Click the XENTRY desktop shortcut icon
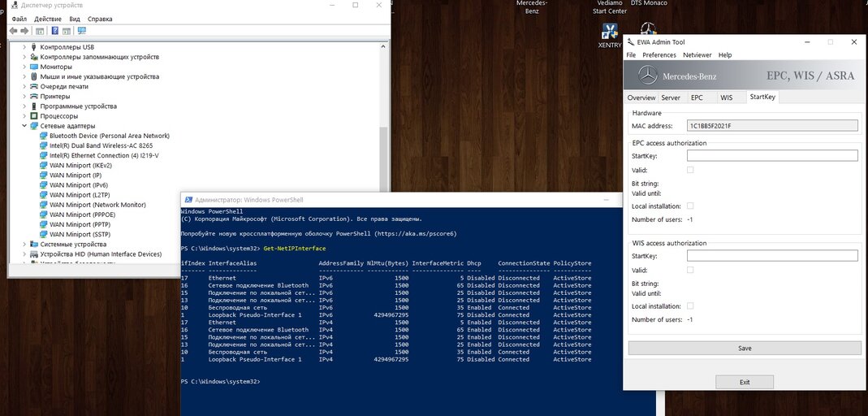This screenshot has width=868, height=416. [x=610, y=31]
